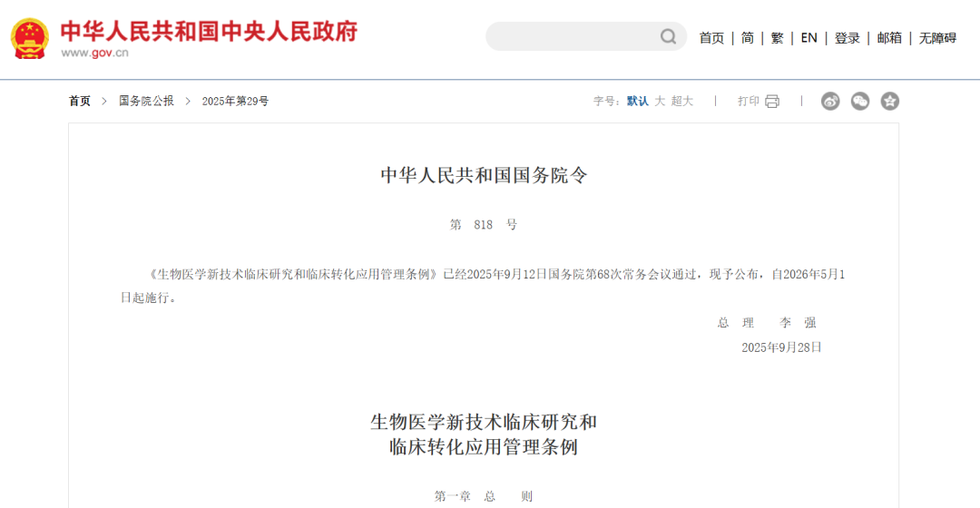Click the search magnifier icon

point(668,37)
